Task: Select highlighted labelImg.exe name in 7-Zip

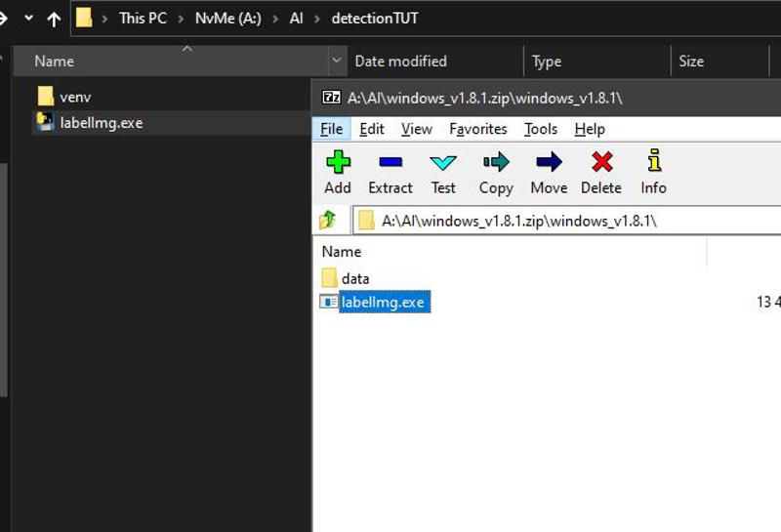Action: pyautogui.click(x=385, y=302)
